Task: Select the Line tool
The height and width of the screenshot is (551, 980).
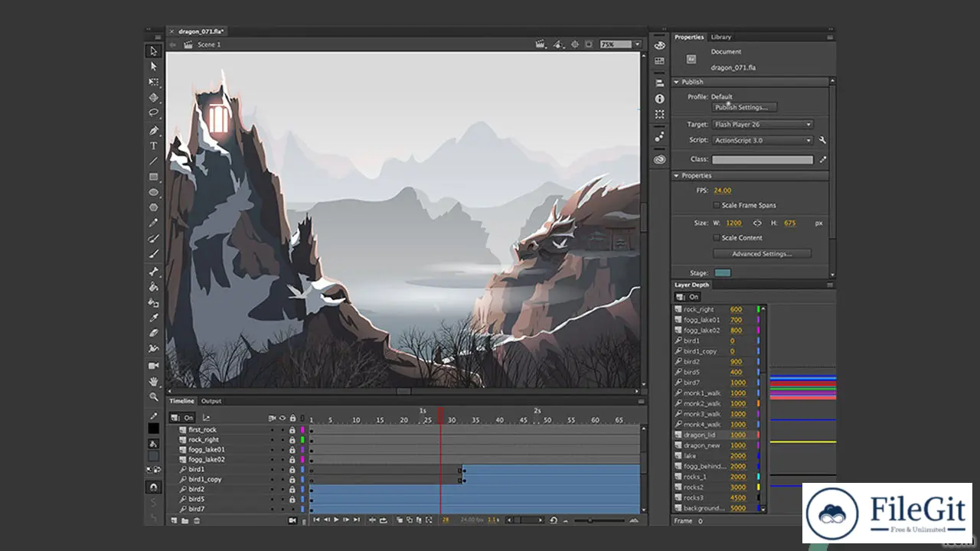Action: pos(153,161)
